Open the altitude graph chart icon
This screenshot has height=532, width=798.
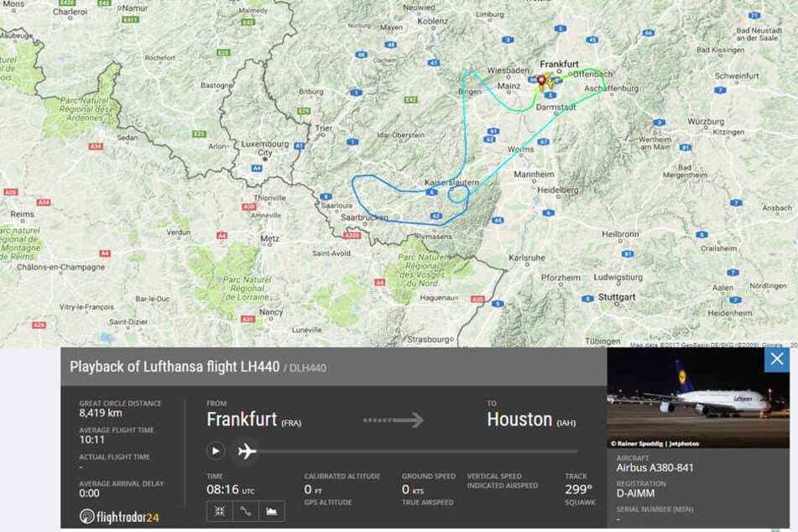pyautogui.click(x=271, y=511)
